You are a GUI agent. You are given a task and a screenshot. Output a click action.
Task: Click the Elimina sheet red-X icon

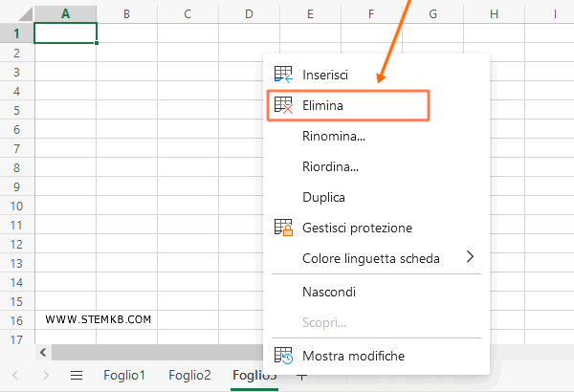[283, 105]
